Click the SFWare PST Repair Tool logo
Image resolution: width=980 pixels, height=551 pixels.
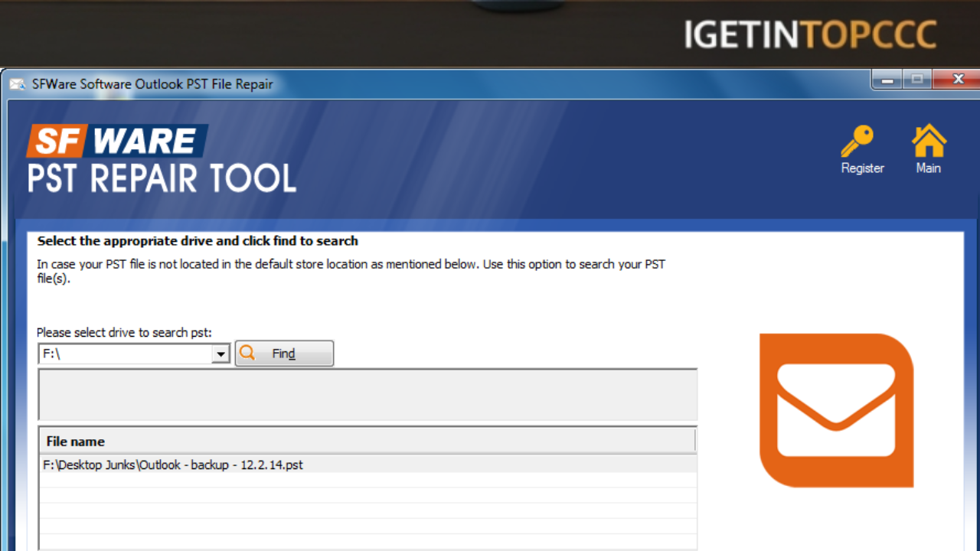click(x=161, y=159)
